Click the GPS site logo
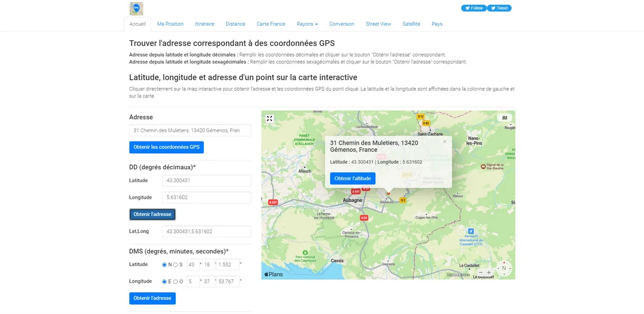This screenshot has width=644, height=314. (136, 9)
